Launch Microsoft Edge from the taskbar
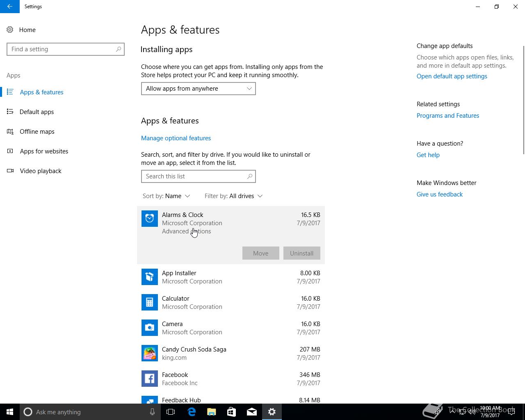 191,412
